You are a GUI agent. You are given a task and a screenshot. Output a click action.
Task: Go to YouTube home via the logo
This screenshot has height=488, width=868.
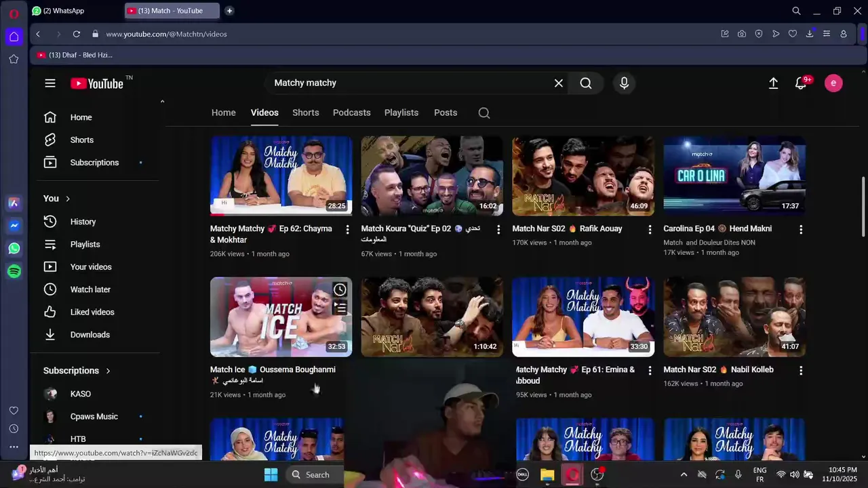96,83
